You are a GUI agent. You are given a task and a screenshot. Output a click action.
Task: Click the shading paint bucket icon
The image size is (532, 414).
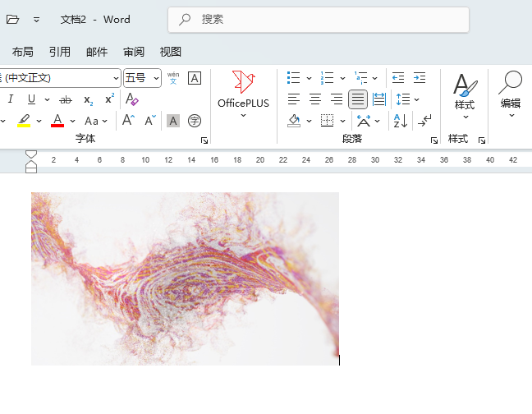click(x=294, y=121)
